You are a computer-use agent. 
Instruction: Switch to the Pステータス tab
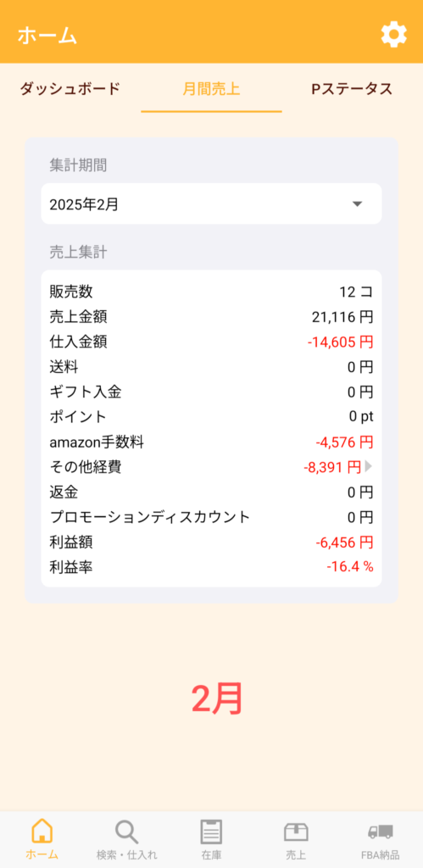pos(352,89)
